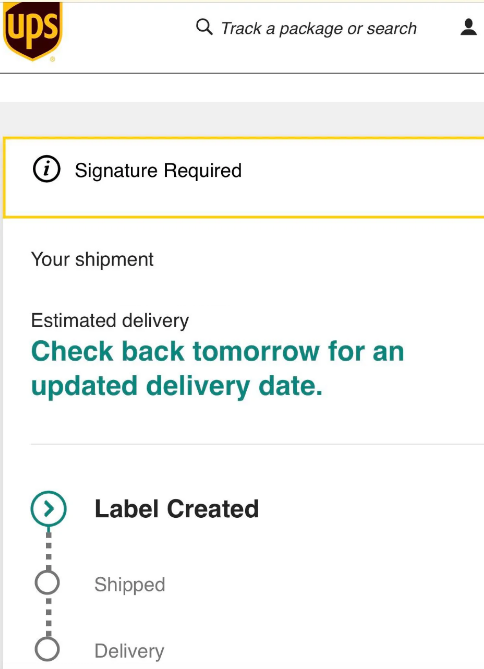Click the green Label Created chevron icon
Screen dimensions: 484x669
tap(49, 509)
